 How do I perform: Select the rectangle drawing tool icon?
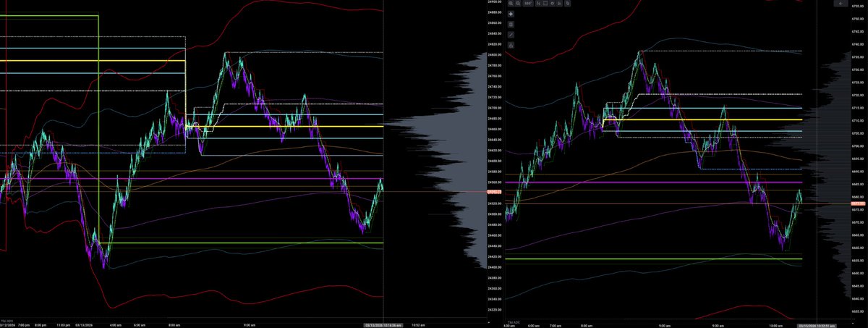click(545, 4)
